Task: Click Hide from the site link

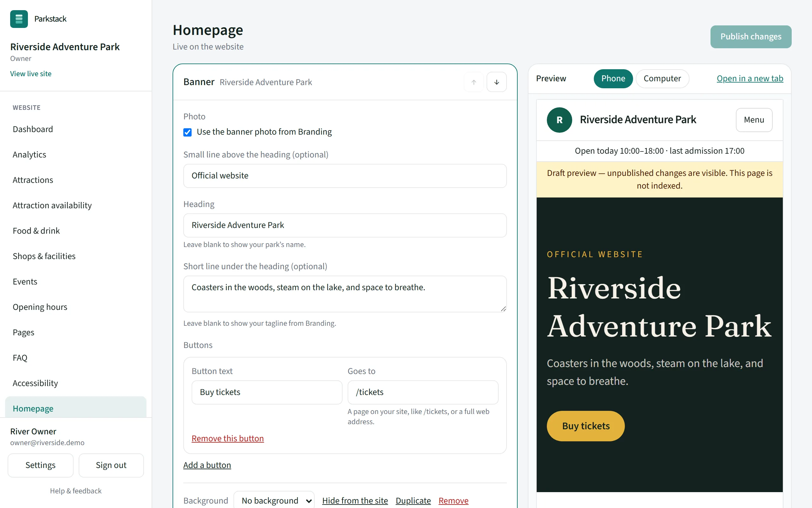Action: point(355,501)
